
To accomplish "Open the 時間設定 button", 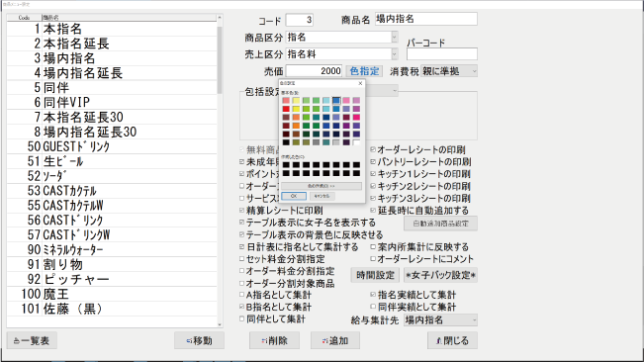I will click(x=375, y=275).
